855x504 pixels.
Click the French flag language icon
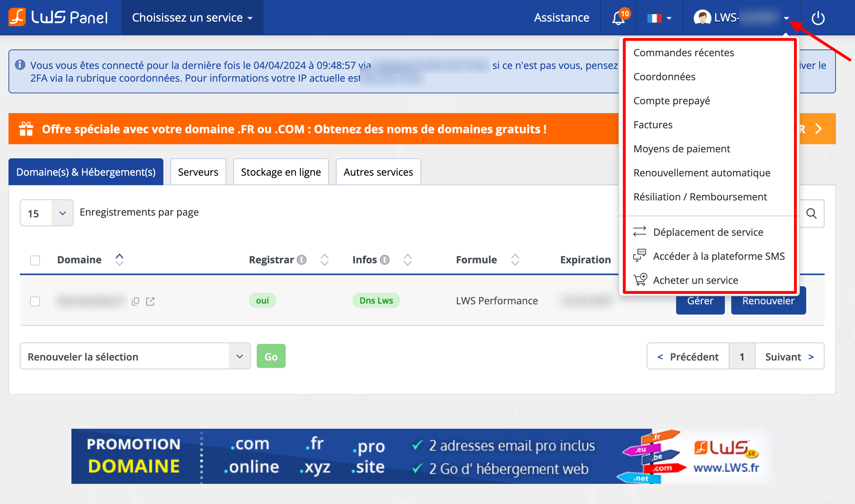654,18
